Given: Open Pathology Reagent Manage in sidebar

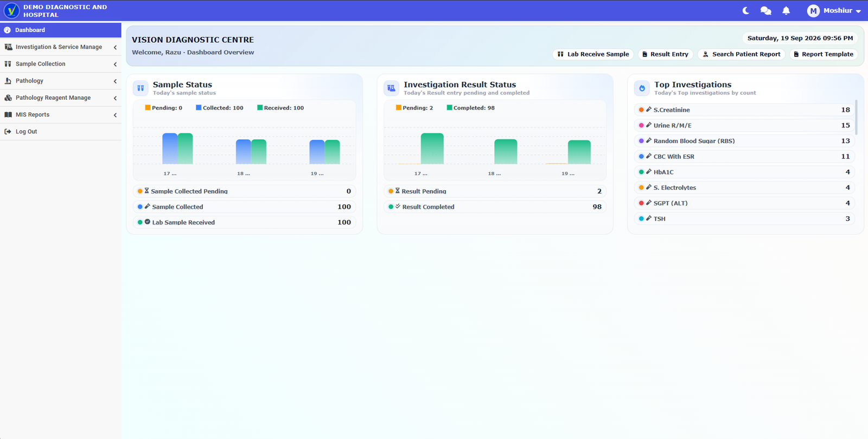Looking at the screenshot, I should tap(61, 98).
